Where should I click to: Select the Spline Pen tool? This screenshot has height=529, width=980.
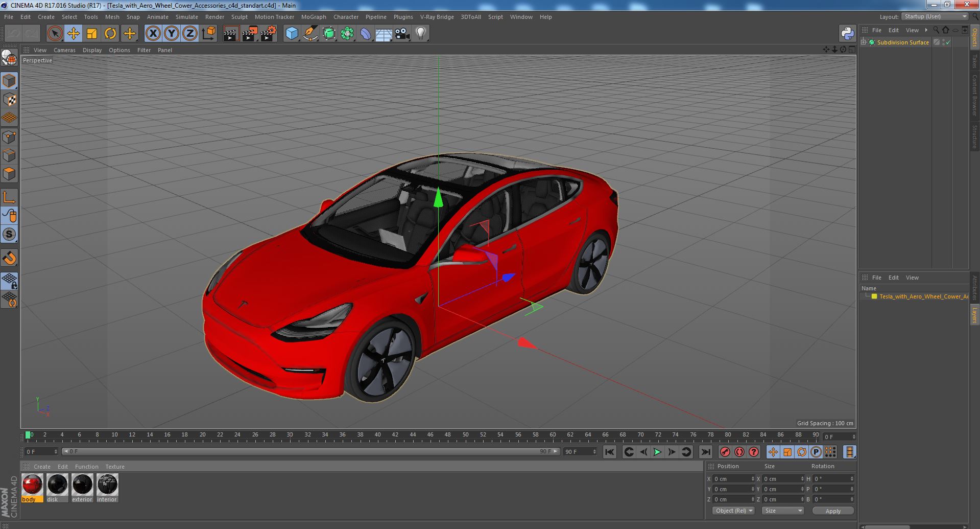tap(310, 34)
